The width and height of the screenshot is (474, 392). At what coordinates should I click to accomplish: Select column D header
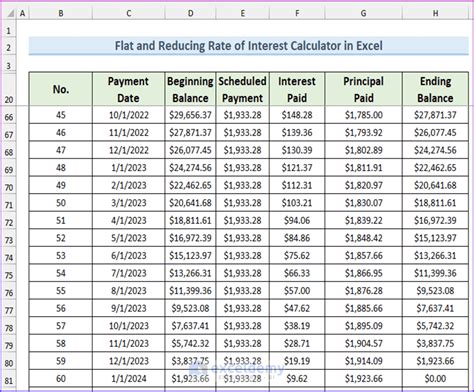(x=190, y=13)
